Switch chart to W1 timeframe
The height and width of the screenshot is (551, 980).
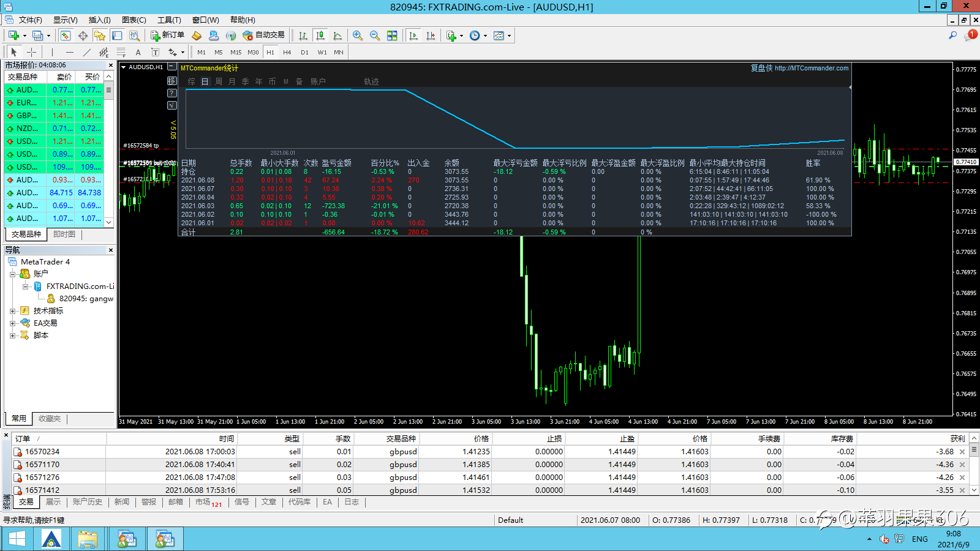tap(322, 52)
